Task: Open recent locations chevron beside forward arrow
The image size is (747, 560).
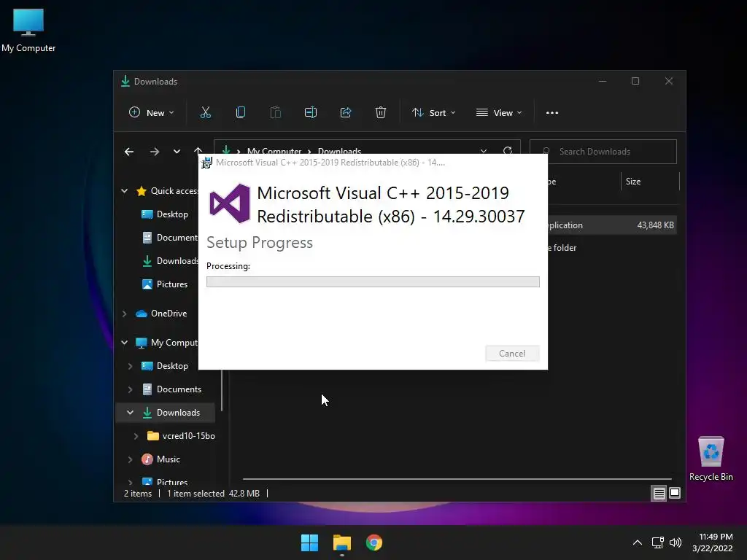Action: coord(177,152)
